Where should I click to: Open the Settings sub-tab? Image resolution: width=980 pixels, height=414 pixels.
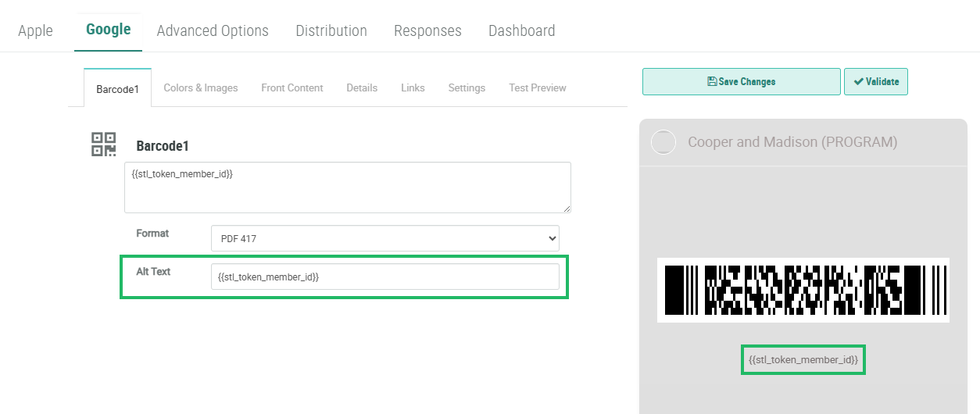click(x=467, y=87)
